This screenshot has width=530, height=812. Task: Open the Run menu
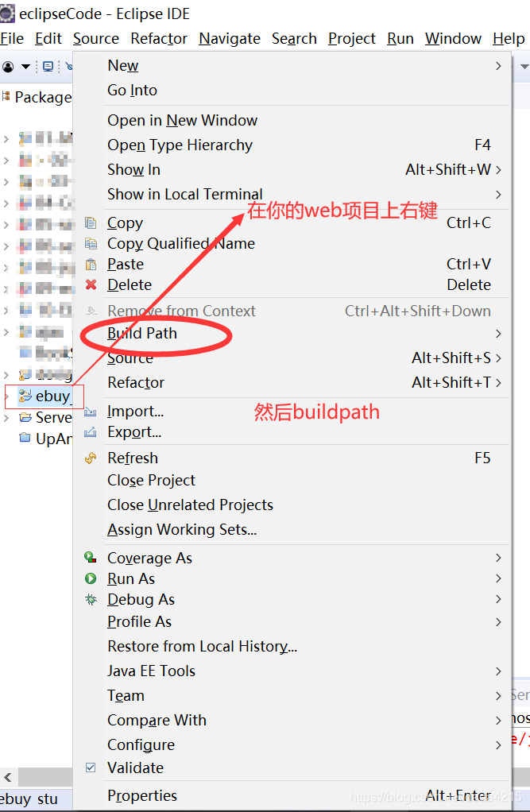click(x=400, y=39)
